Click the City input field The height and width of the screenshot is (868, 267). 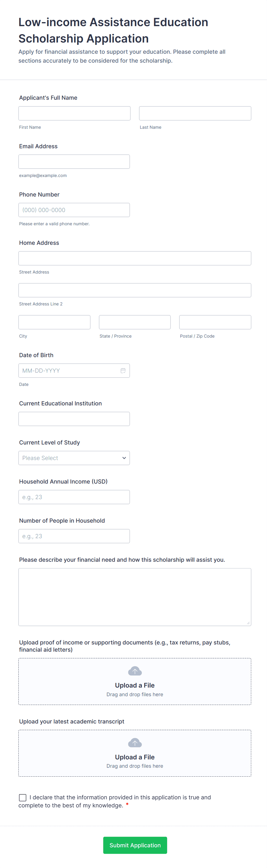coord(54,322)
